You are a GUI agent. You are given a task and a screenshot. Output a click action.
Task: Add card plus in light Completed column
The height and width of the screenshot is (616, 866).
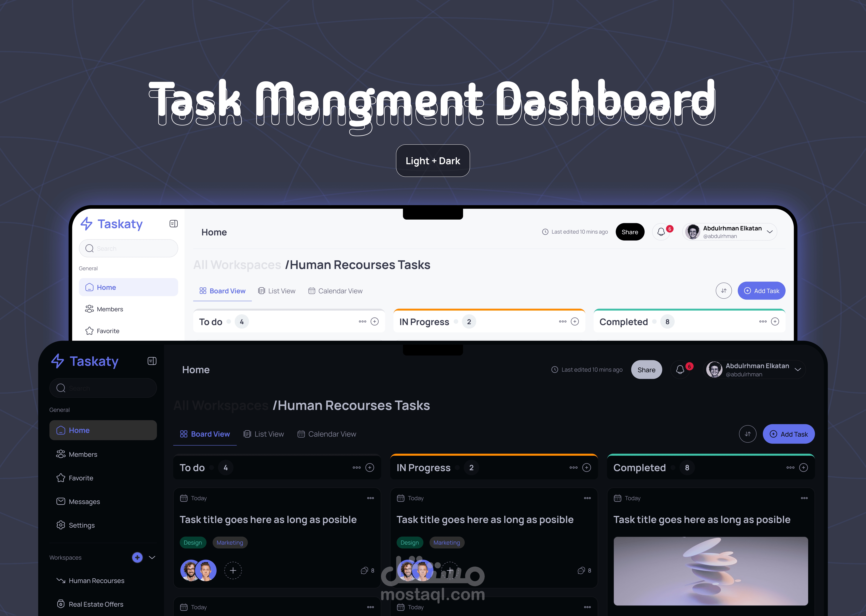coord(775,322)
